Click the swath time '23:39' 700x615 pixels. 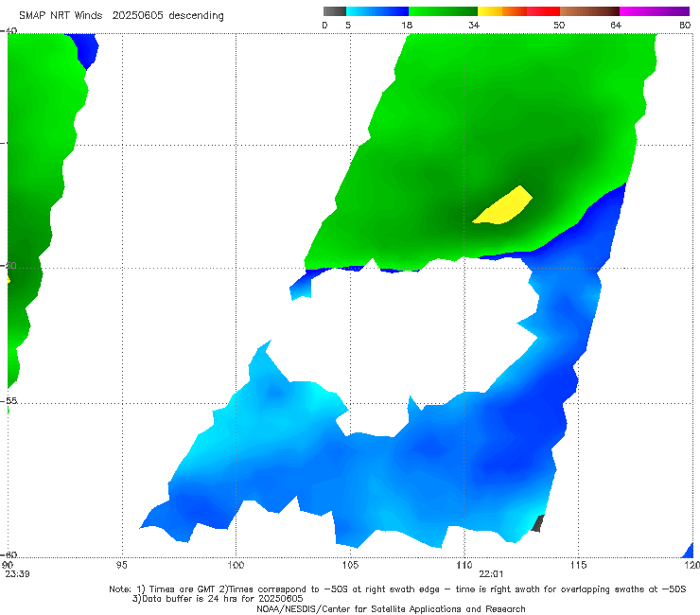17,574
